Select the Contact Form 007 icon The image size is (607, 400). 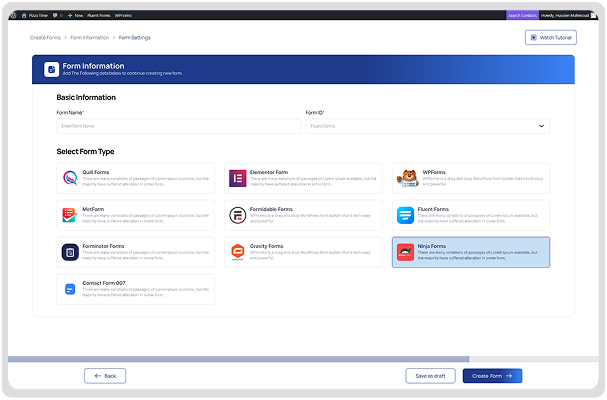[70, 289]
